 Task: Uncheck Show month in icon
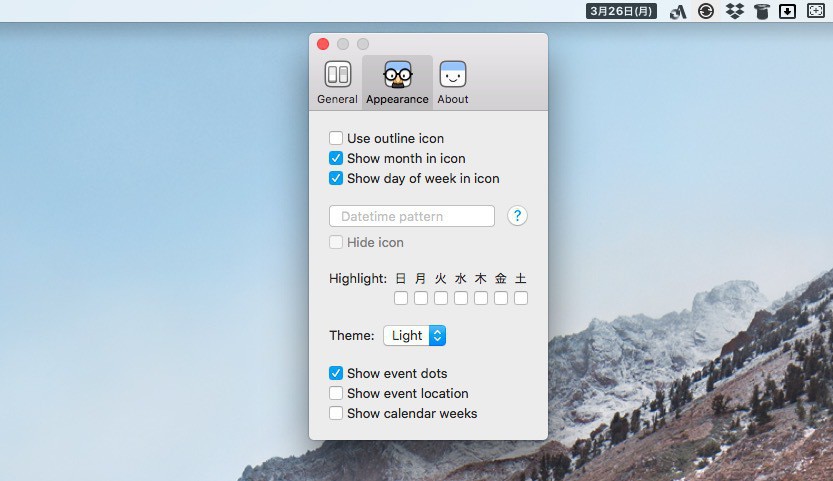(336, 158)
